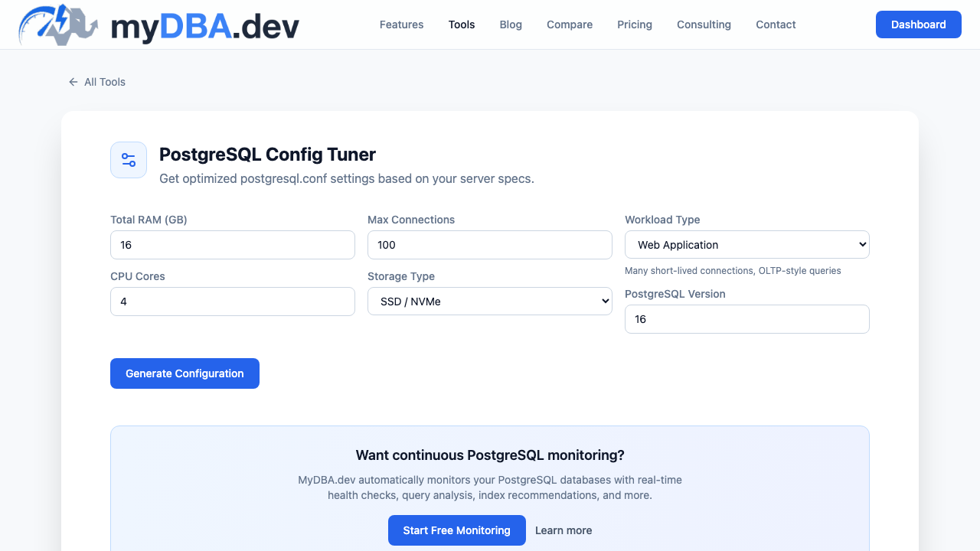The height and width of the screenshot is (551, 980).
Task: Click Start Free Monitoring button
Action: [457, 530]
